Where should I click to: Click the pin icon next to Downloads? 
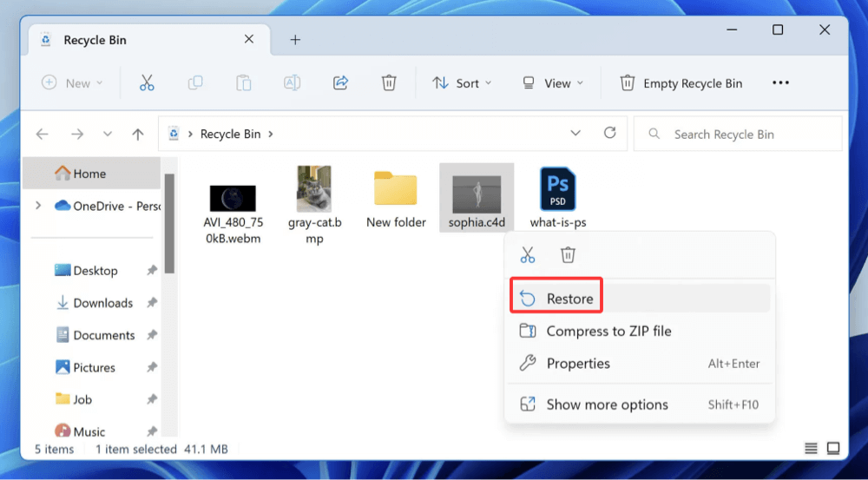coord(151,303)
